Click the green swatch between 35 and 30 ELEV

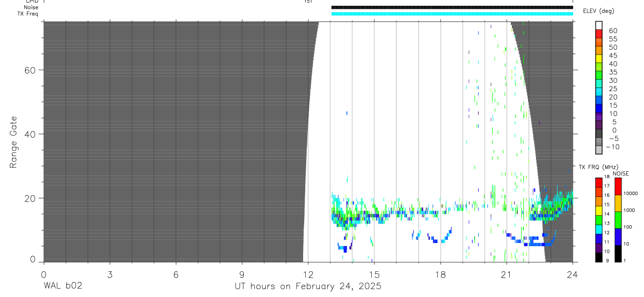click(599, 75)
